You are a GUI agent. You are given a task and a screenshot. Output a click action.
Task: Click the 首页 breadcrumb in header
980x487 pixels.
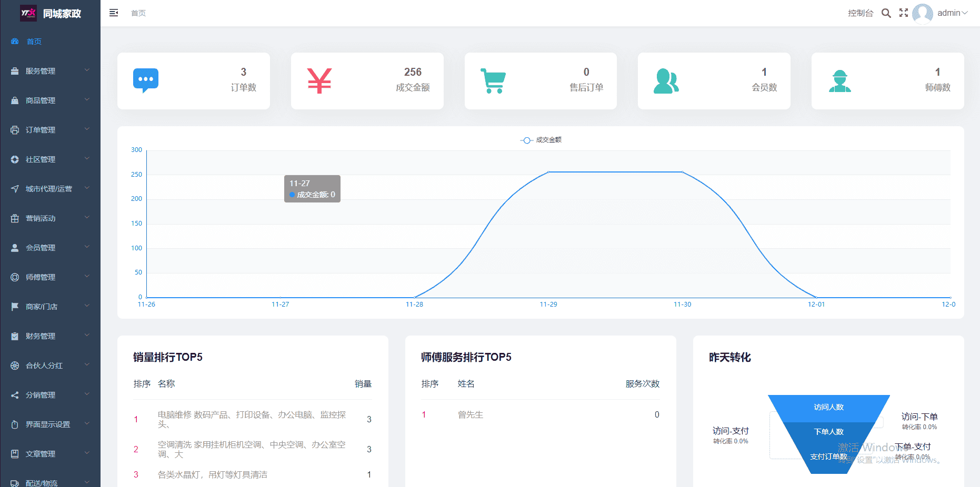coord(138,13)
